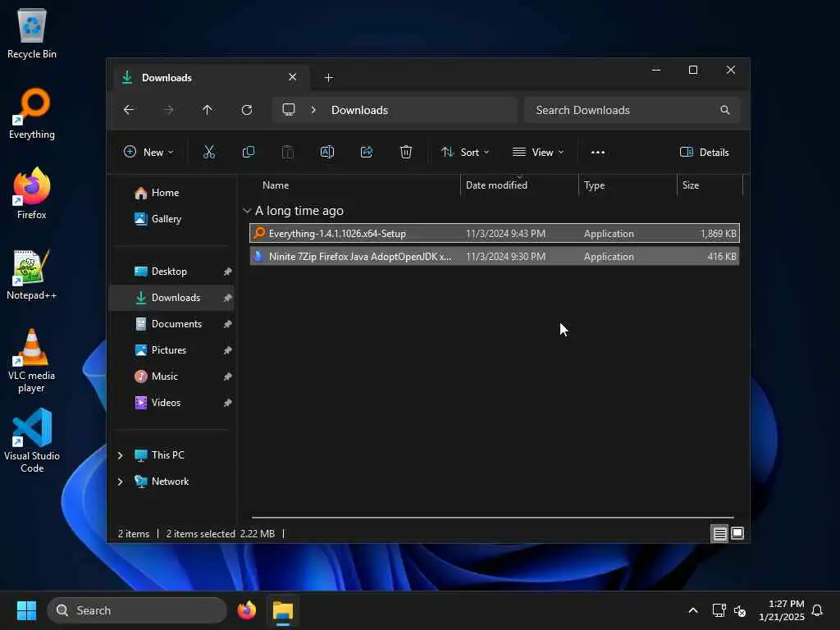Select the VLC media player shortcut
This screenshot has width=840, height=630.
pos(32,361)
